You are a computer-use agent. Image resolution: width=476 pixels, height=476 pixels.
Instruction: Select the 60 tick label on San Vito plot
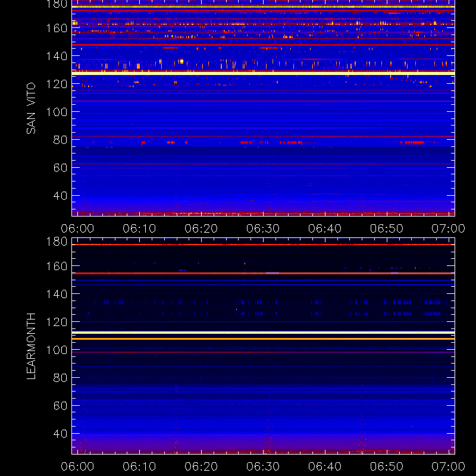[x=60, y=168]
